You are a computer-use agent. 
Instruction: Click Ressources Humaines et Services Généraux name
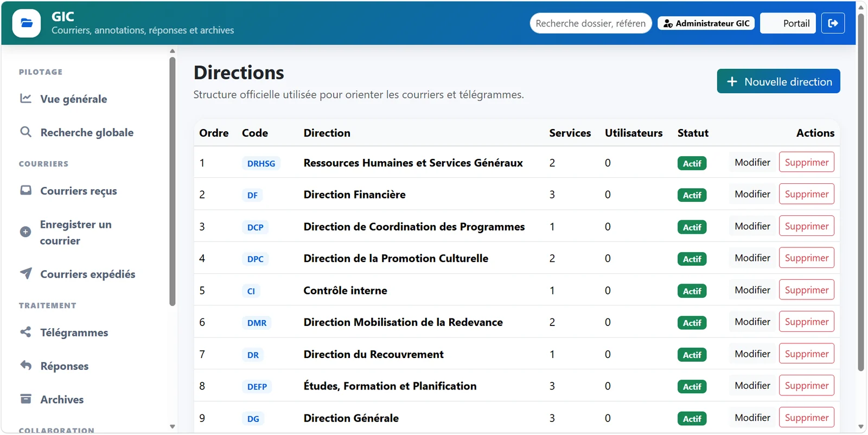(413, 163)
